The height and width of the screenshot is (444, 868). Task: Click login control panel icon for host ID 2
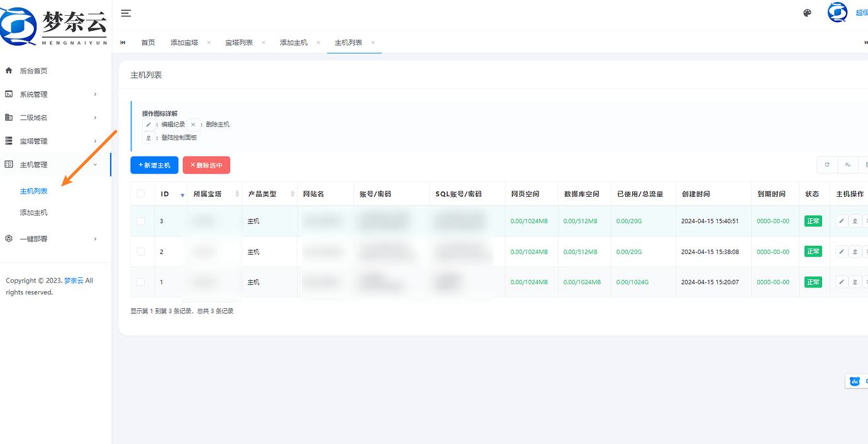pyautogui.click(x=855, y=252)
